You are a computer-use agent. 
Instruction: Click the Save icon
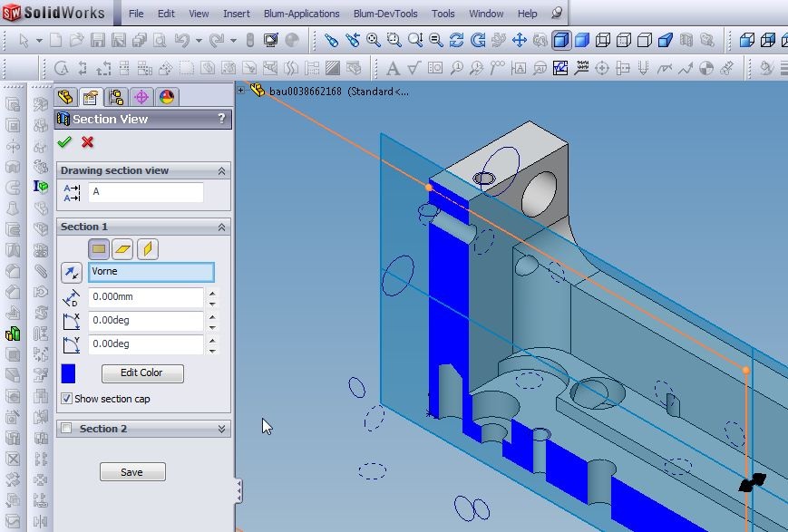point(98,40)
